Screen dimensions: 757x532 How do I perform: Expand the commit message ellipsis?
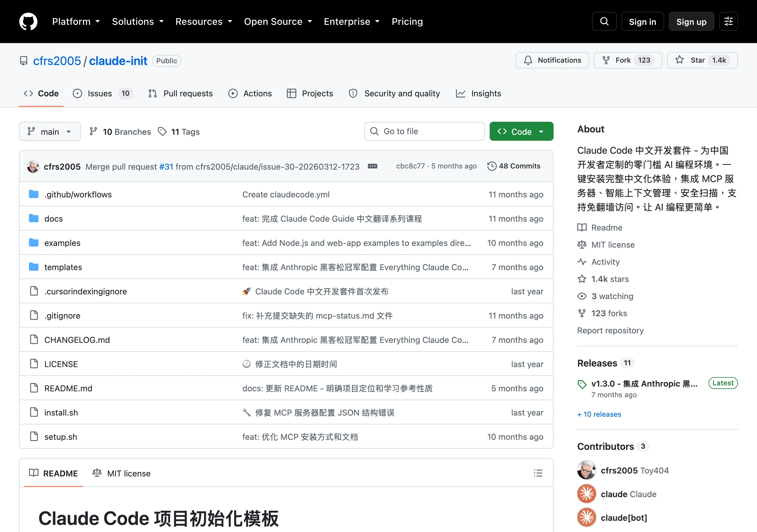coord(373,166)
